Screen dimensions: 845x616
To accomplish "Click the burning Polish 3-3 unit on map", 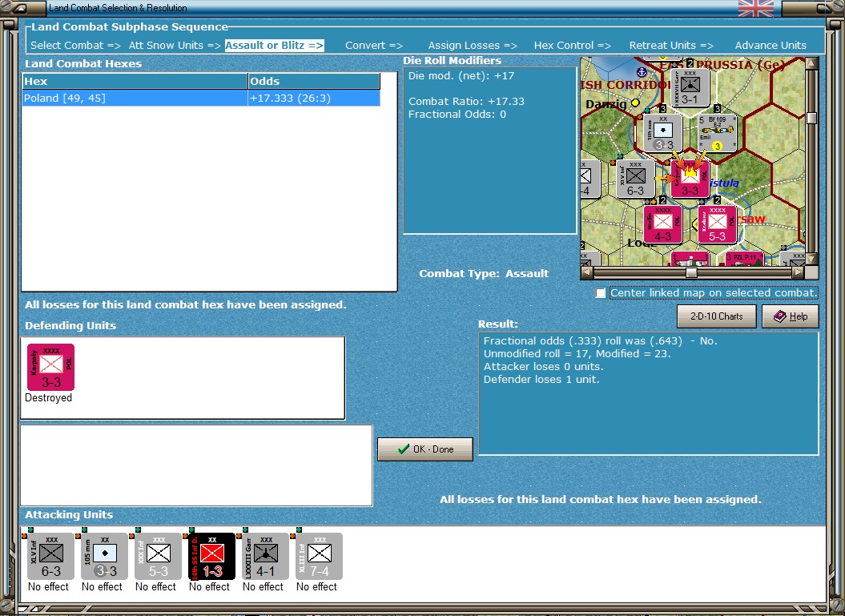I will 690,179.
